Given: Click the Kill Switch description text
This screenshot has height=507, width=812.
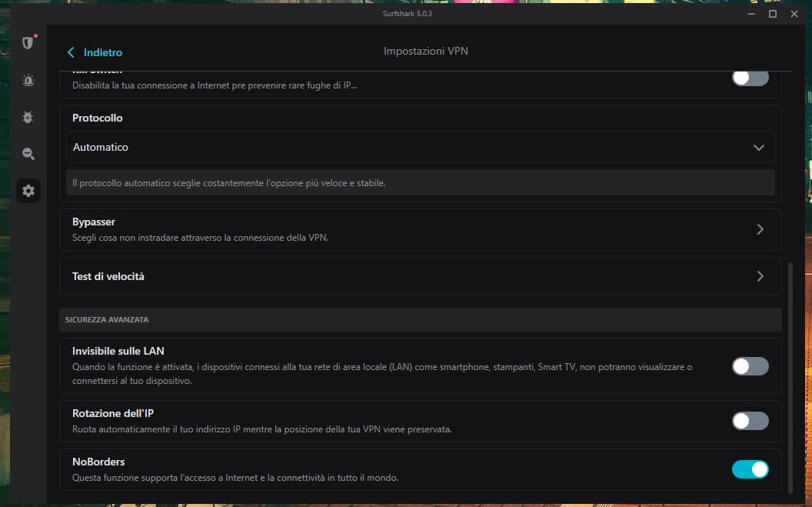Looking at the screenshot, I should tap(215, 85).
